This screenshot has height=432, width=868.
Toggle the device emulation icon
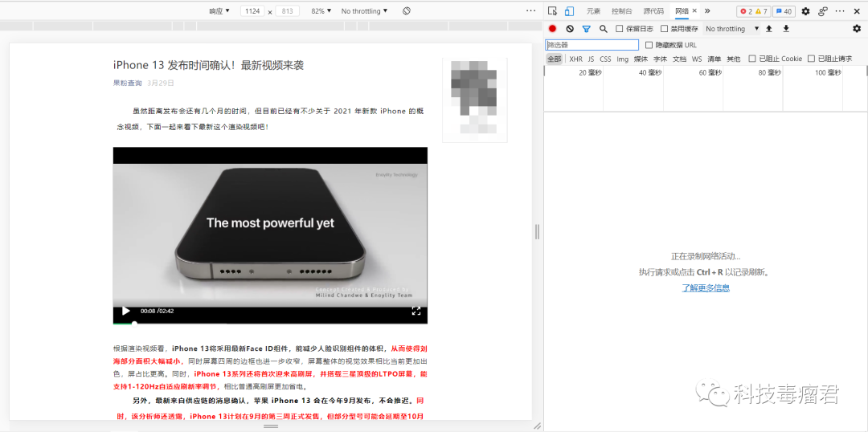pos(570,11)
